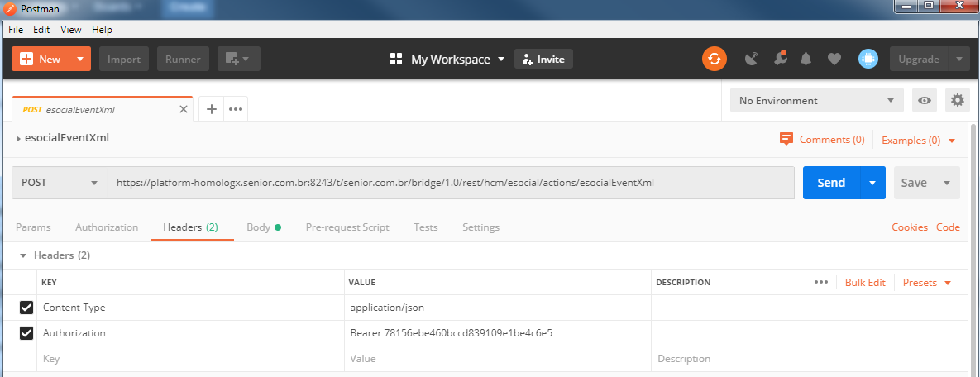This screenshot has width=980, height=377.
Task: Open the Code link
Action: pyautogui.click(x=948, y=227)
